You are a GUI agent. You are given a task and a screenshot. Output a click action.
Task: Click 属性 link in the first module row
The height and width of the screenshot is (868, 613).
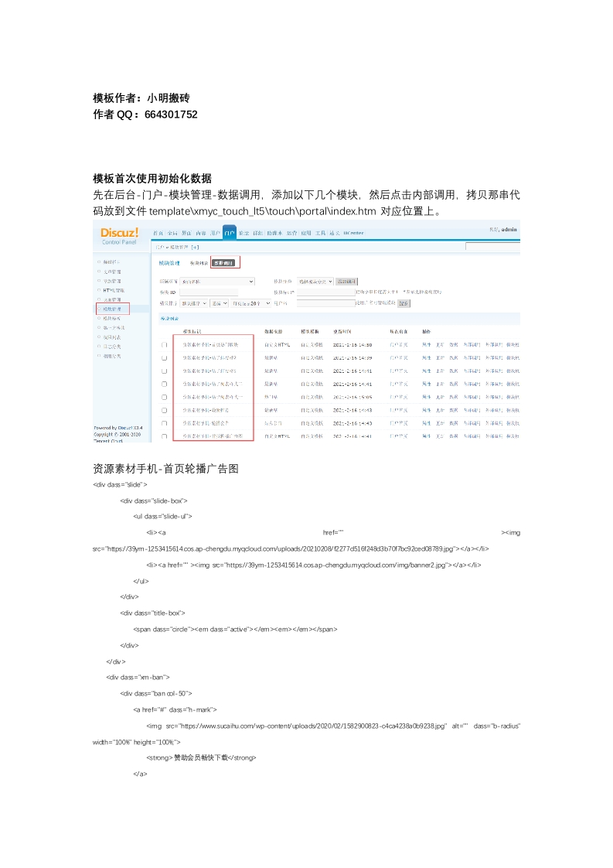click(427, 344)
